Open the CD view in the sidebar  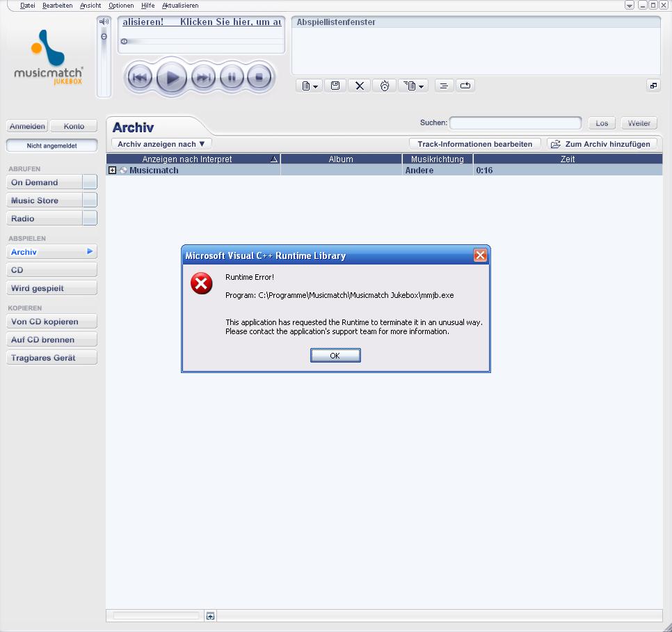[52, 269]
